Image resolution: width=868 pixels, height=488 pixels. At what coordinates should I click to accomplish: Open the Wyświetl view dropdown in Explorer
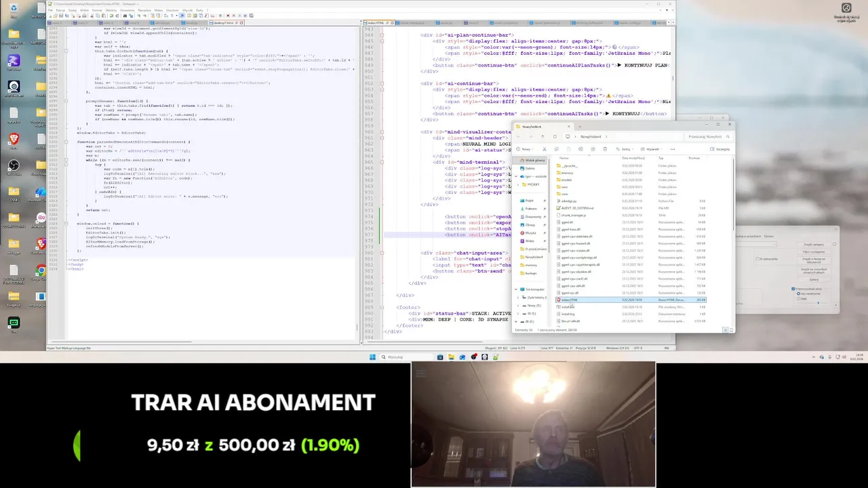(x=651, y=149)
